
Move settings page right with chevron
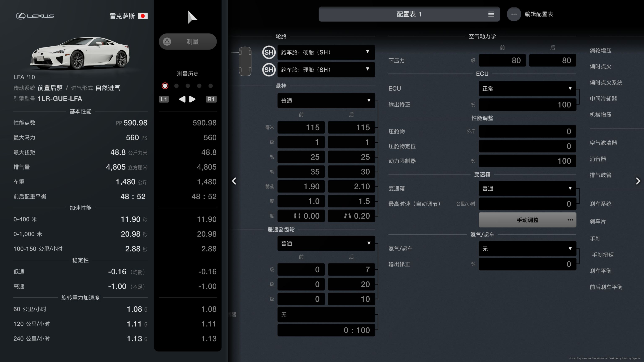click(638, 181)
